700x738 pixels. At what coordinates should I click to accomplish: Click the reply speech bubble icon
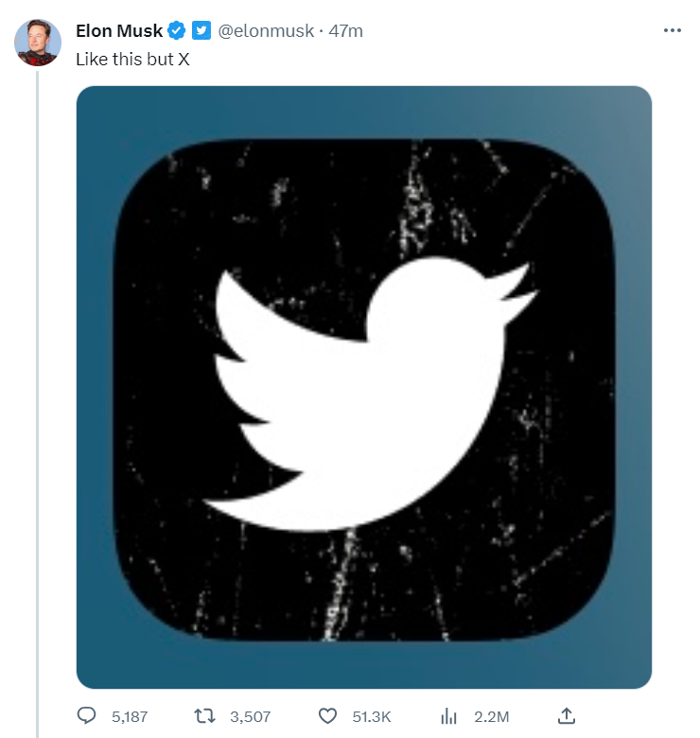(87, 716)
